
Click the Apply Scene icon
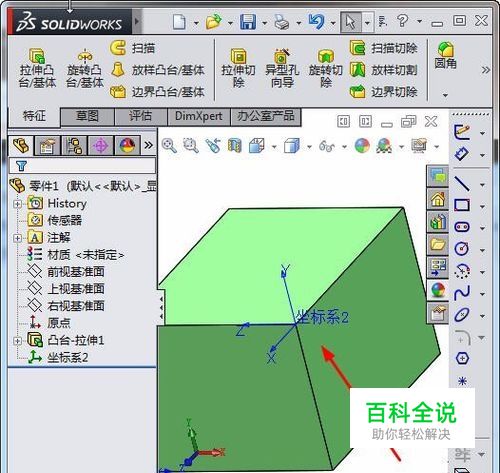(384, 146)
